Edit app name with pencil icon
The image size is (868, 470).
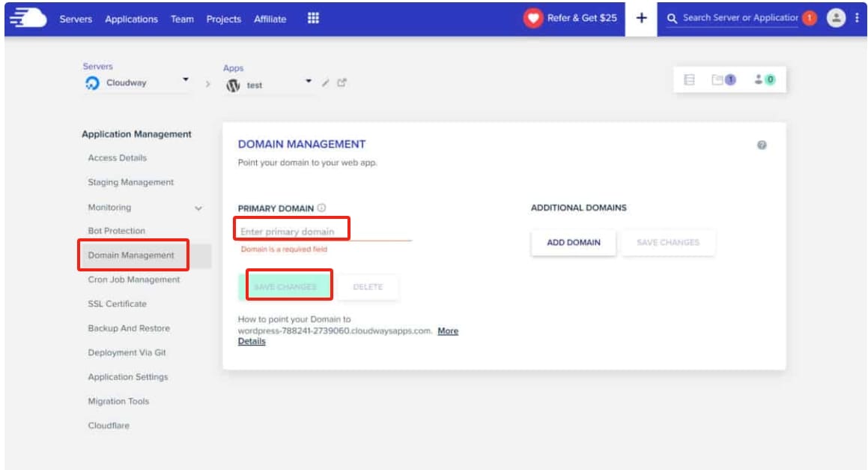pyautogui.click(x=326, y=83)
